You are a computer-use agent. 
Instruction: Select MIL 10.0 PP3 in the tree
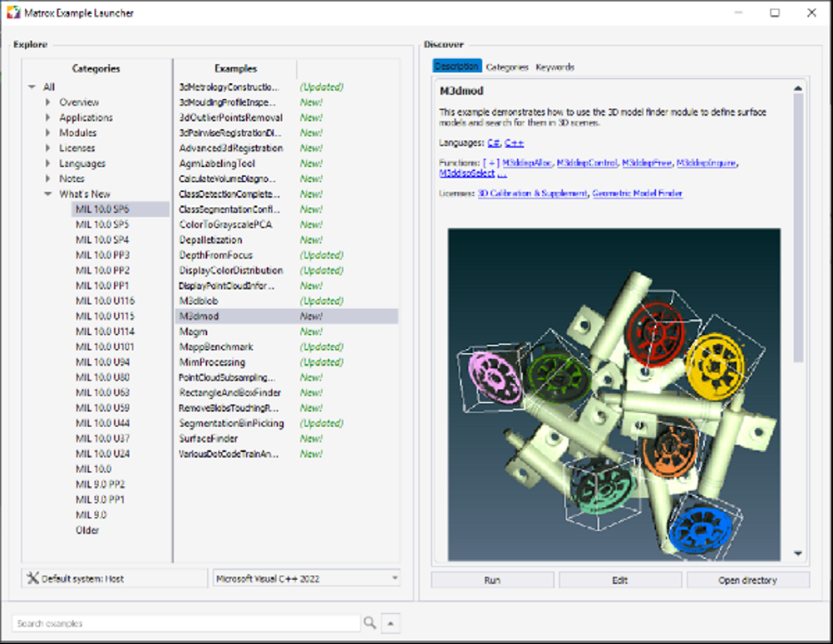point(102,255)
